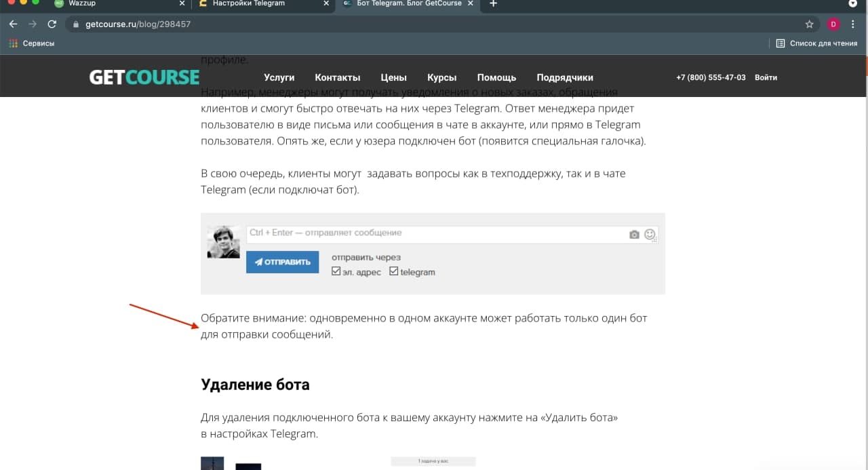Close the Wazzup tab

[x=182, y=3]
